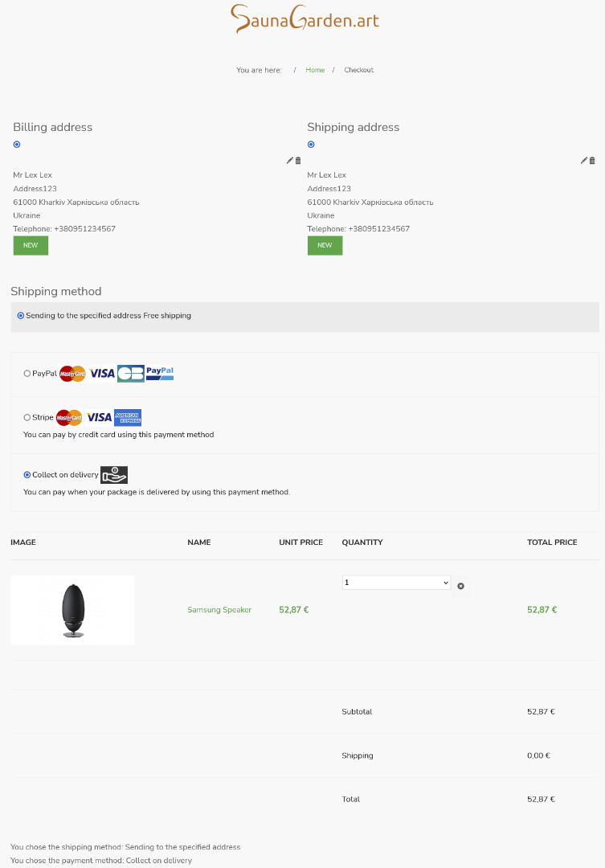Remove Samsung Speaker from the cart
Screen dimensions: 605x868
click(460, 586)
